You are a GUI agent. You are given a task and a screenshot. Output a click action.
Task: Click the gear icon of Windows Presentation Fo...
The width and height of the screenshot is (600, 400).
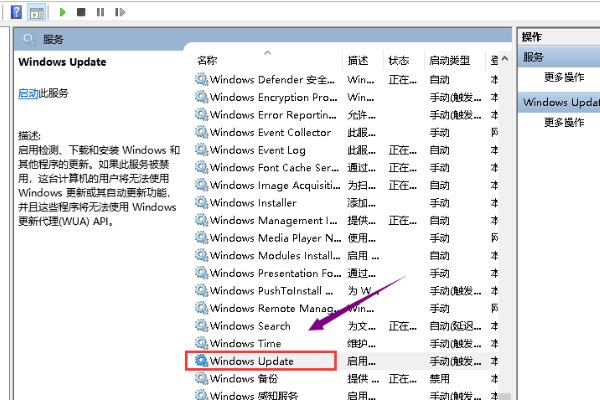[201, 273]
